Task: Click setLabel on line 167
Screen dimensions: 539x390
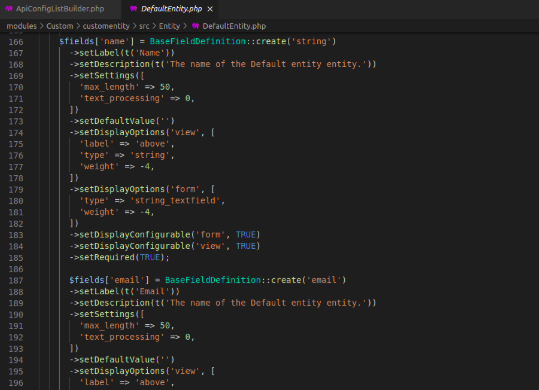Action: pyautogui.click(x=99, y=53)
